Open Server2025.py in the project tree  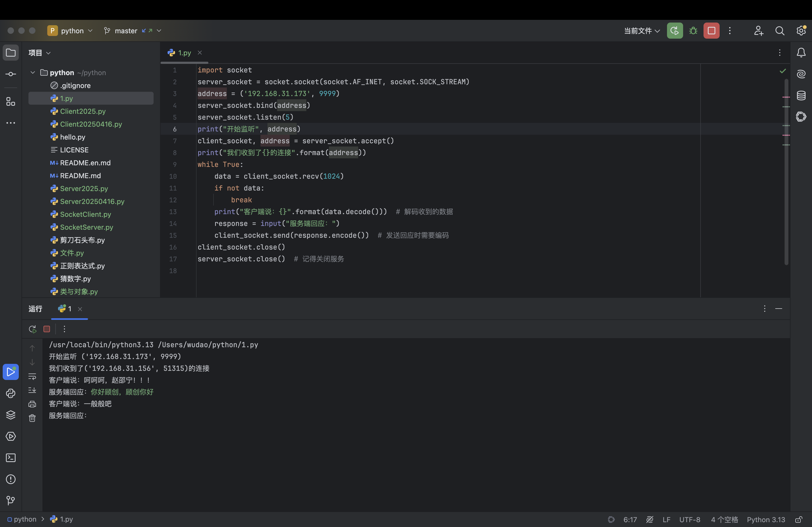[x=84, y=189]
